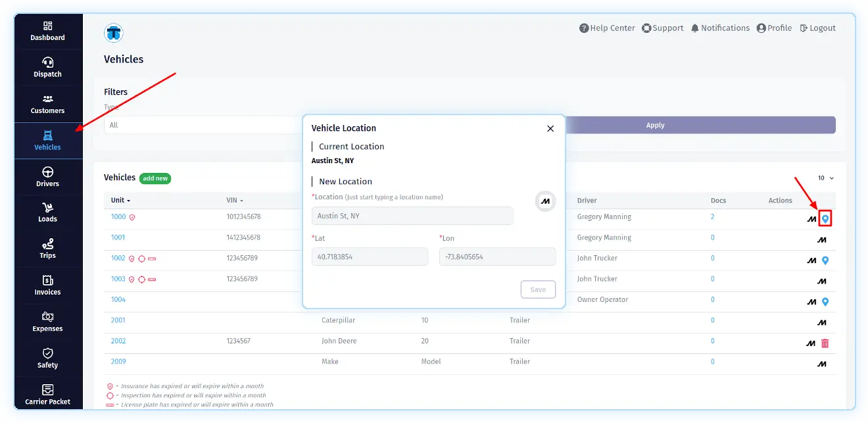The height and width of the screenshot is (423, 868).
Task: Click the Location input field in dialog
Action: [412, 216]
